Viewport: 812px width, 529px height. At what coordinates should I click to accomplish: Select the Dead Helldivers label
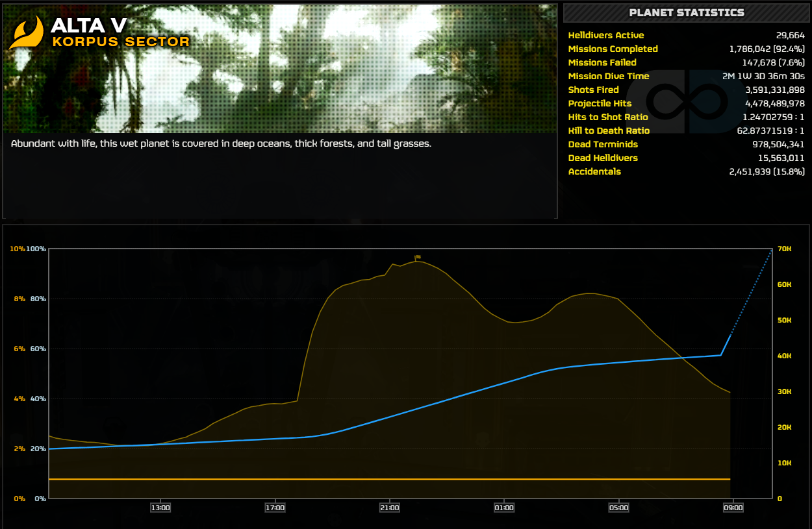point(603,158)
